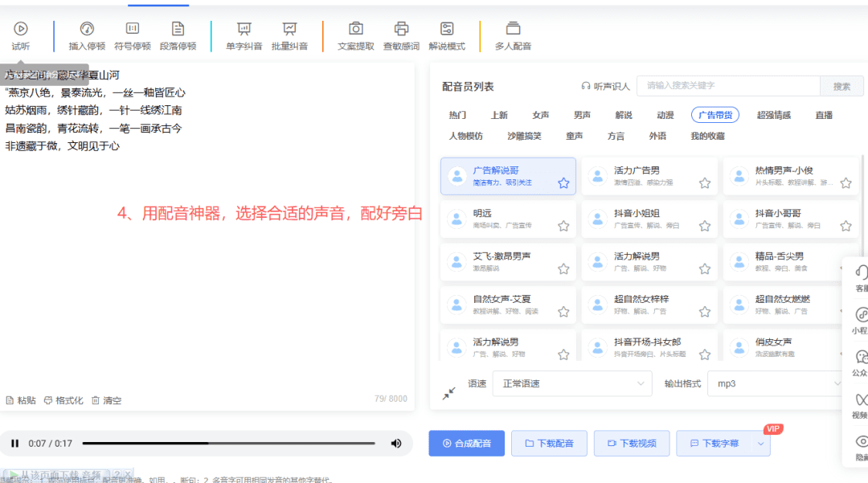Toggle the star for 活力广告男
The image size is (868, 483).
(705, 183)
